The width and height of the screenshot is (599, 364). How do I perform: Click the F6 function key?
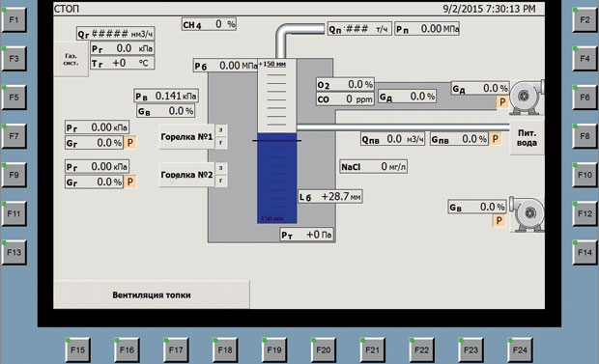click(585, 98)
